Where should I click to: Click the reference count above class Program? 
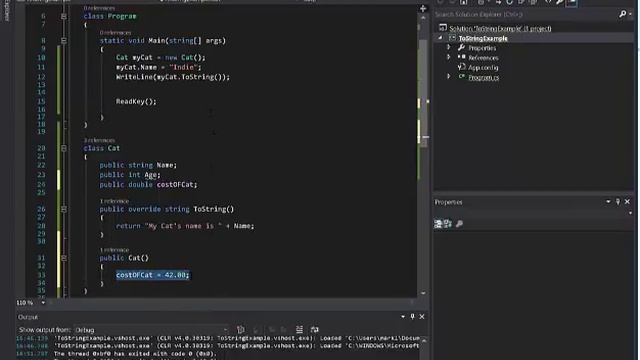pyautogui.click(x=99, y=8)
